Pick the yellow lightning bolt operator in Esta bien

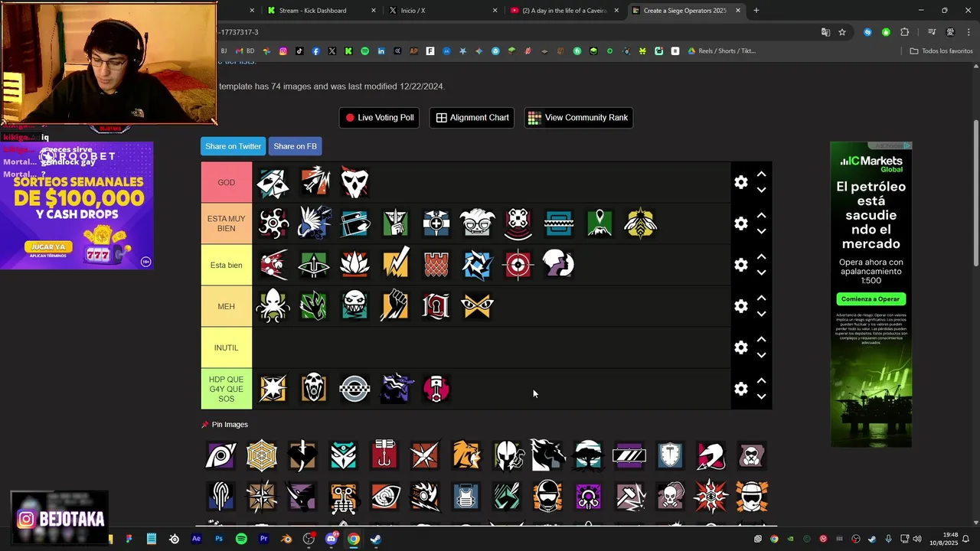tap(396, 265)
